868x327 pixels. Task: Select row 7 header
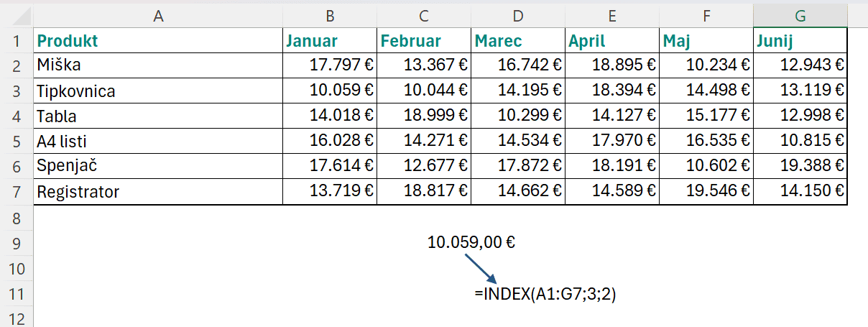pos(16,192)
